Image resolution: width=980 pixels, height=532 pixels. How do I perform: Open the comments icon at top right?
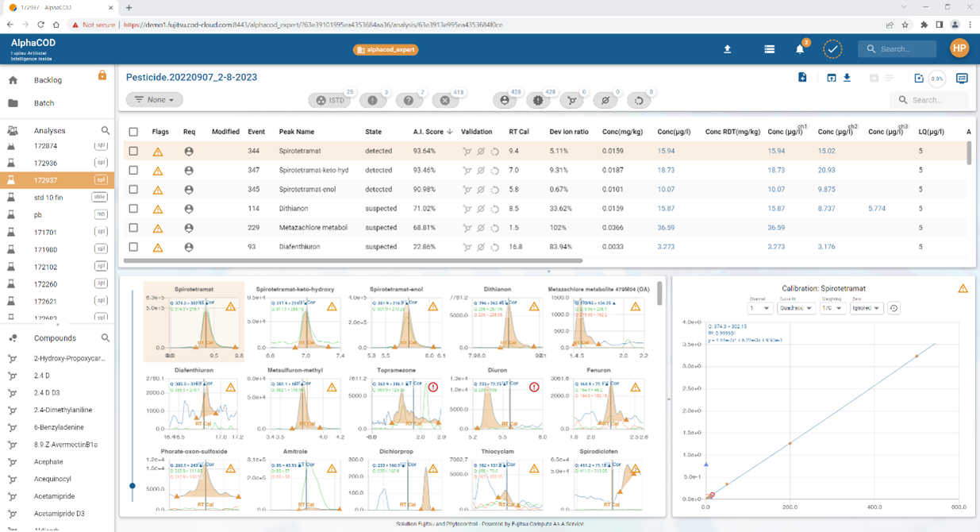pyautogui.click(x=962, y=78)
